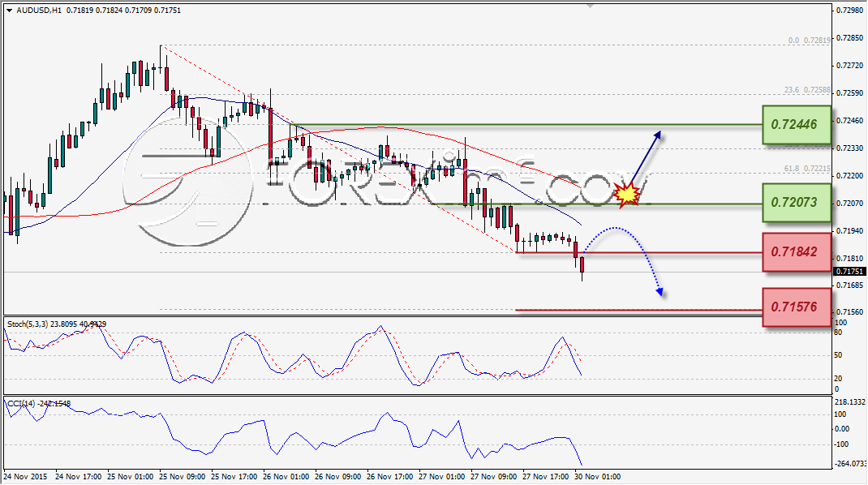Click the CCI(14) indicator label

click(x=39, y=404)
